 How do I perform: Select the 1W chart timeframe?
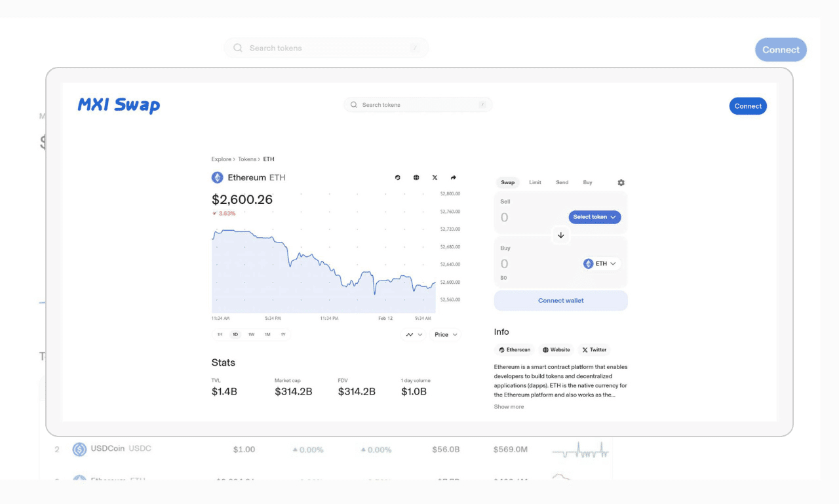click(251, 334)
